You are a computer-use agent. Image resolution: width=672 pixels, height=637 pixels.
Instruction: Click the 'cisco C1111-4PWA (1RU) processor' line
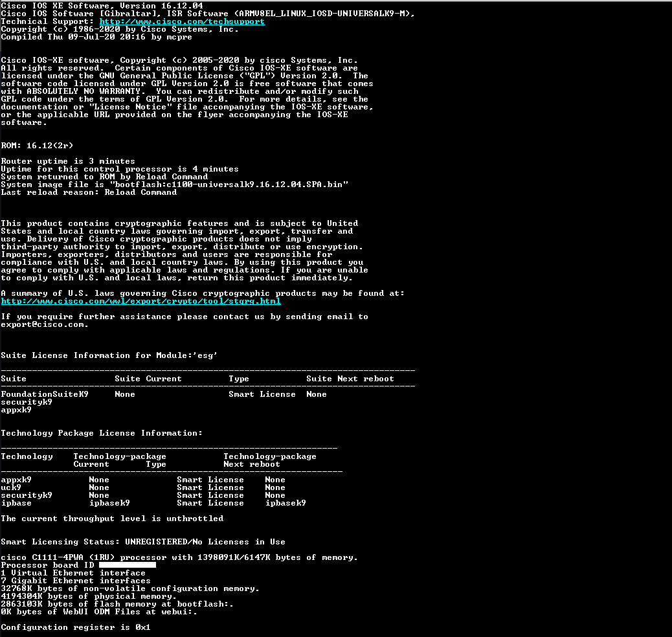tap(179, 557)
